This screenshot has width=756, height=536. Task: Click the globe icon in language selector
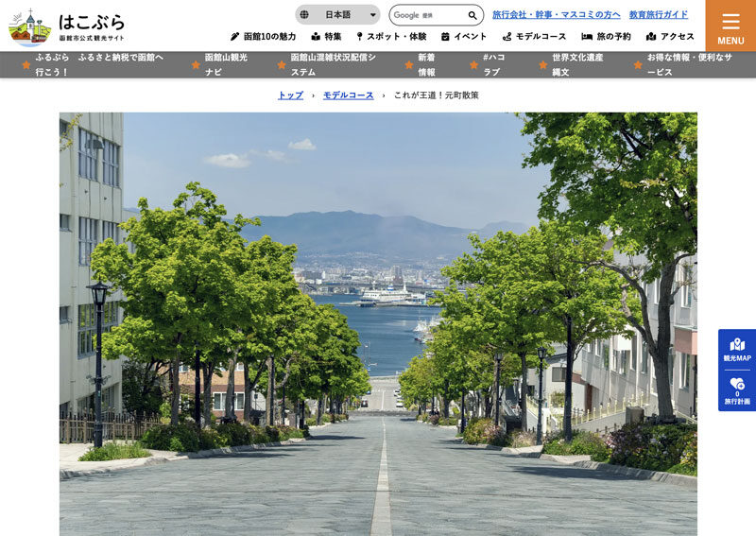tap(304, 15)
